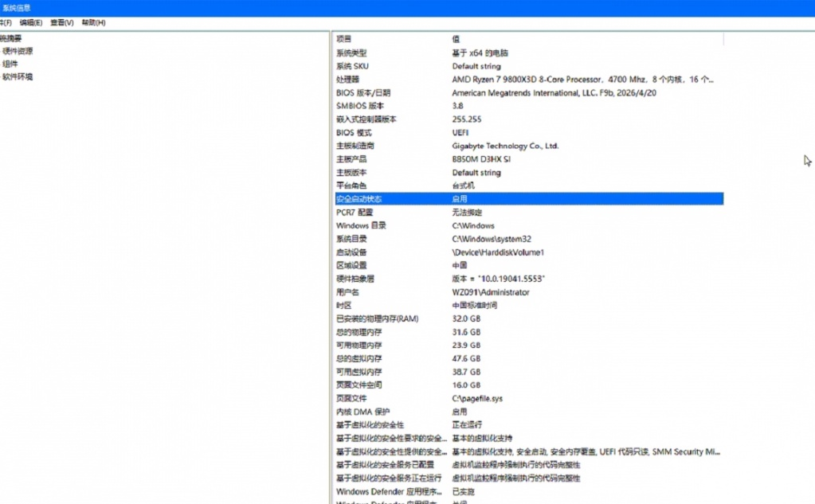Click the 47.6 GB total virtual memory value
815x504 pixels.
(x=466, y=358)
